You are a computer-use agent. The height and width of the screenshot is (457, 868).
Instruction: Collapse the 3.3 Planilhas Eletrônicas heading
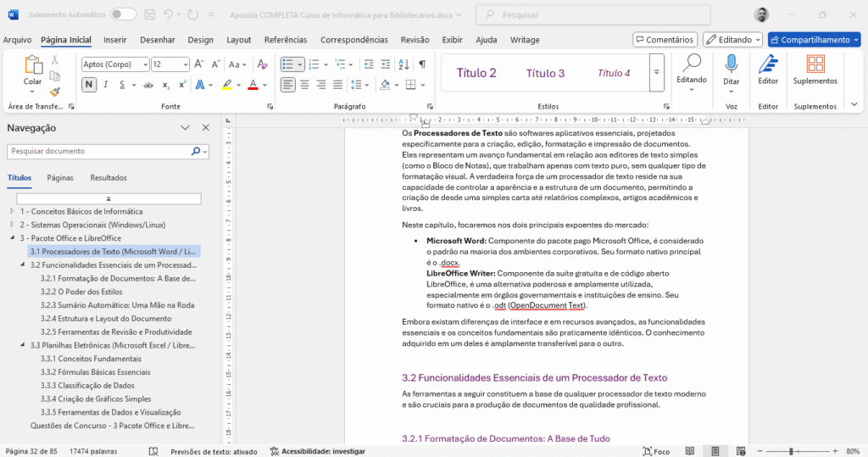pyautogui.click(x=23, y=346)
